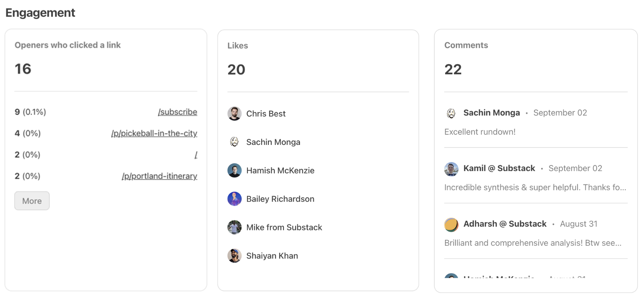Open Chris Best's name in Likes
The height and width of the screenshot is (298, 644).
266,114
